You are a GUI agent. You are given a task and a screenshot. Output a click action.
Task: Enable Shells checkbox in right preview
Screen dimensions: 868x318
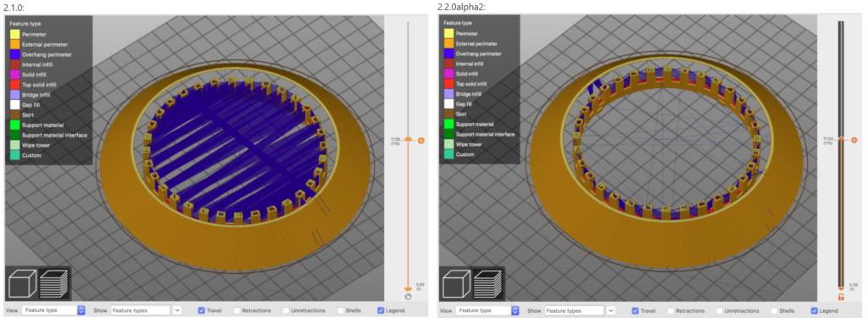coord(775,311)
